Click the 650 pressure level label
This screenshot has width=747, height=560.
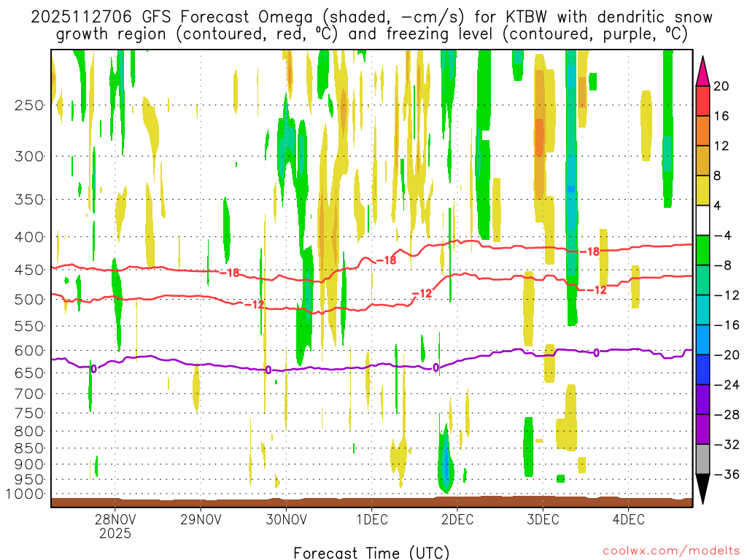[x=29, y=373]
